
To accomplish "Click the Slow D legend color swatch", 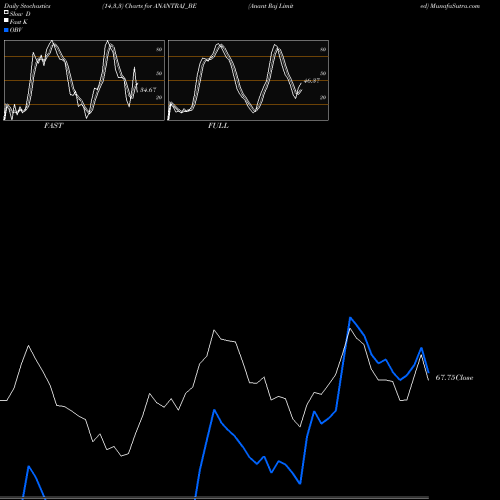I will coord(6,13).
